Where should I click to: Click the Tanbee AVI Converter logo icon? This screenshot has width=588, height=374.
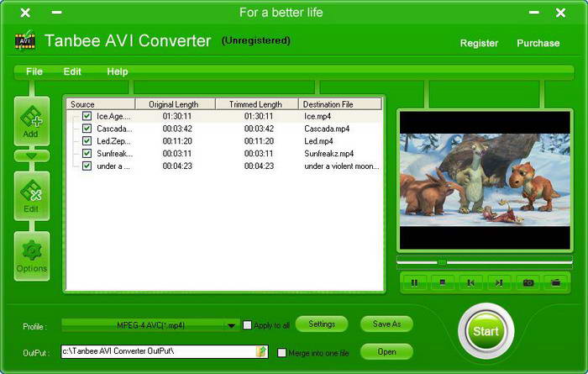pos(24,40)
